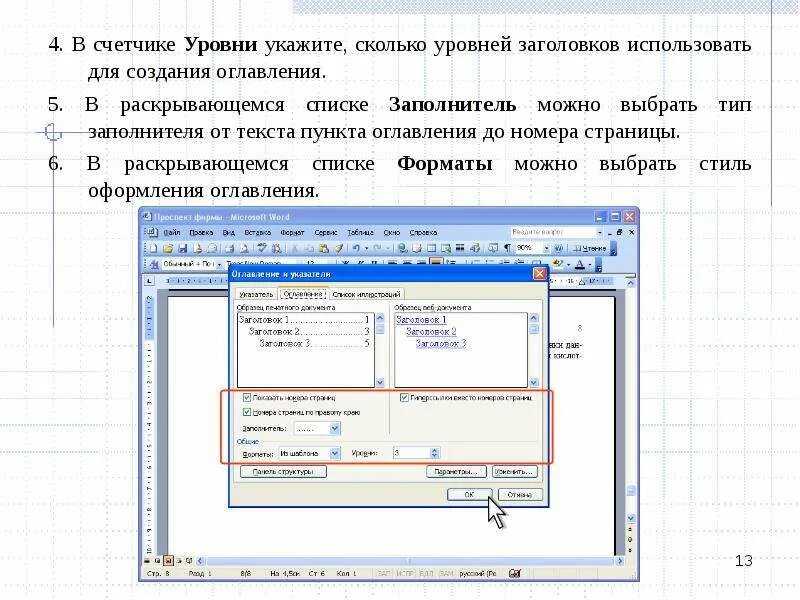Open the Undo history dropdown arrow
800x600 pixels.
click(x=367, y=248)
